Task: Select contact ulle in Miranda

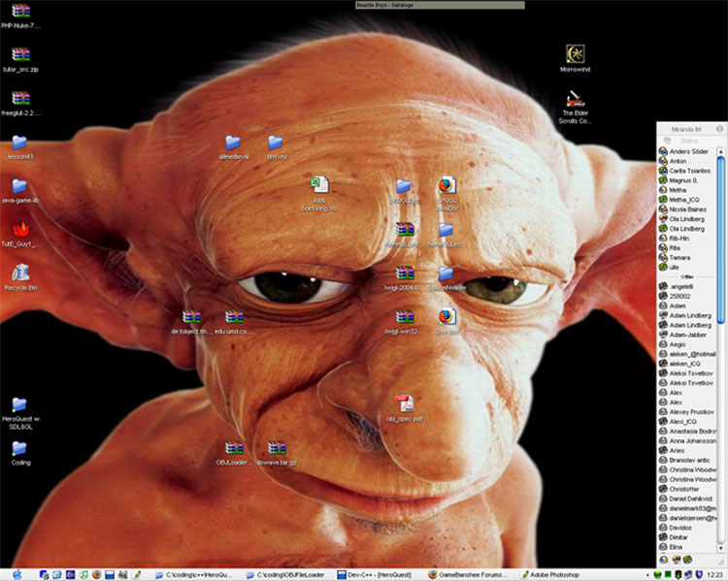Action: [x=687, y=268]
